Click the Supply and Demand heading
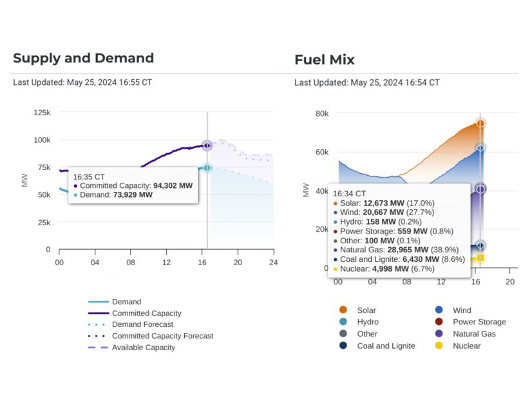Viewport: 532px width, 399px height. [x=83, y=58]
